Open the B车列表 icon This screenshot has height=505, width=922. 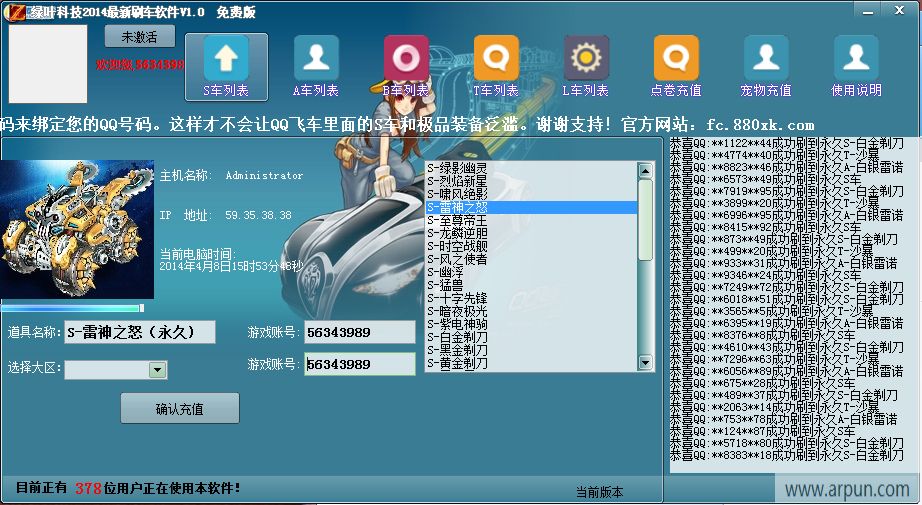pyautogui.click(x=406, y=66)
